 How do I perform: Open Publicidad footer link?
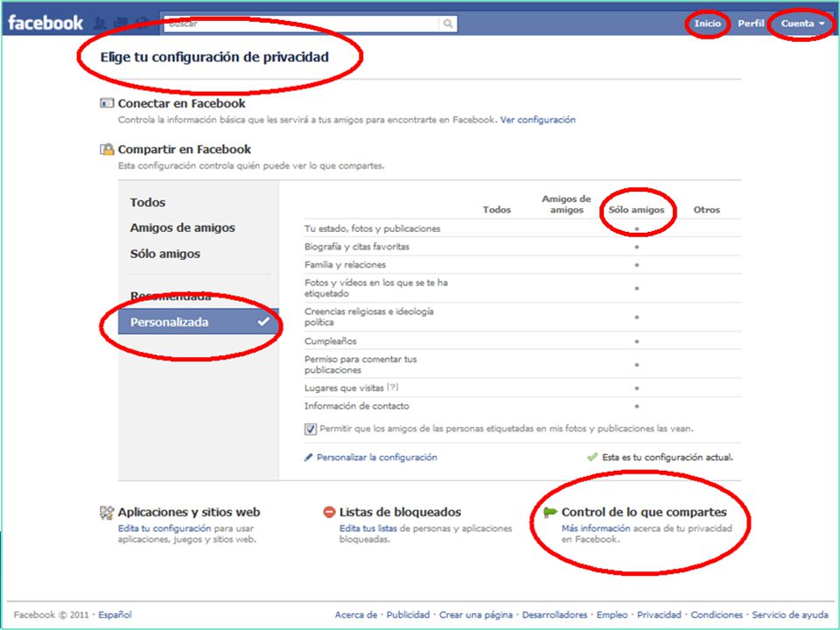(409, 614)
